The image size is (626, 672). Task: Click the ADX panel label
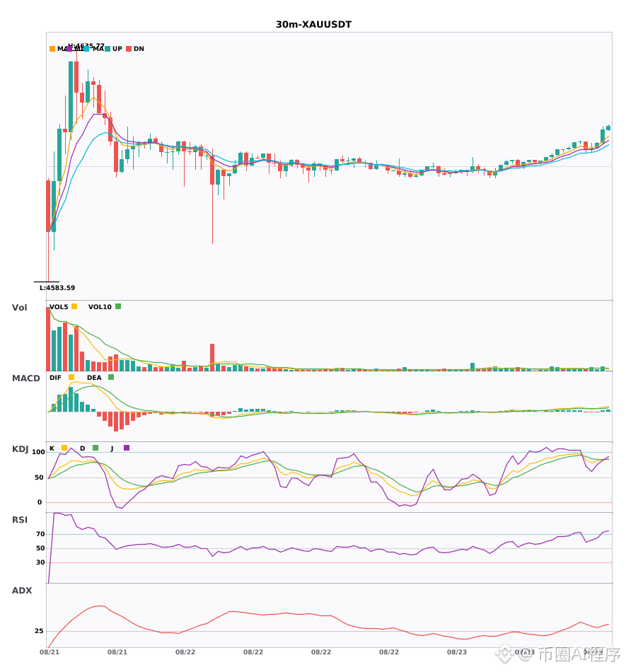22,591
